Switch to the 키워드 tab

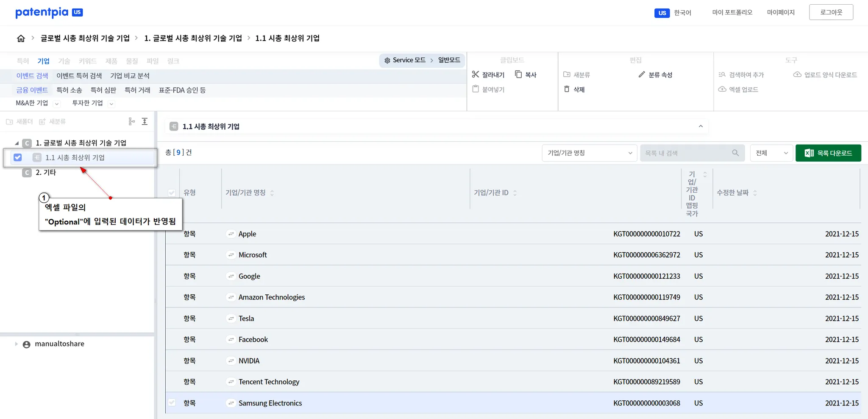(88, 61)
